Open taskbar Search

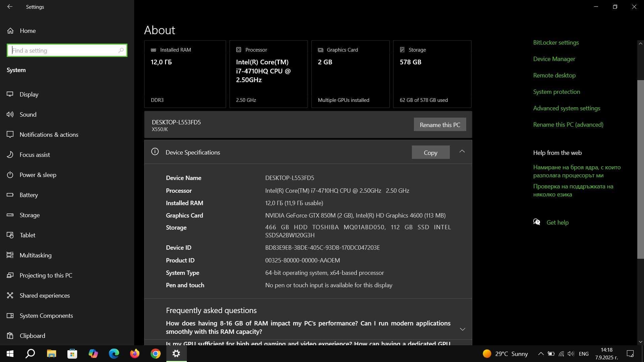[x=30, y=354]
